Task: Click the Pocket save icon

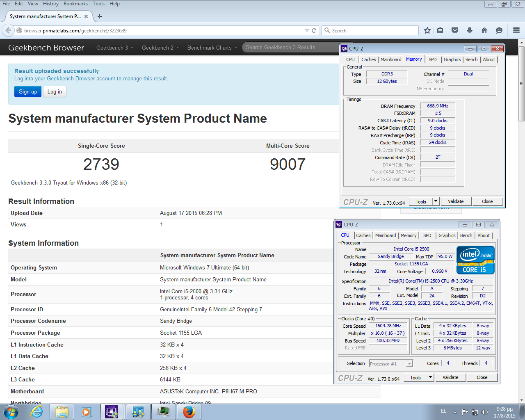Action: coord(455,30)
